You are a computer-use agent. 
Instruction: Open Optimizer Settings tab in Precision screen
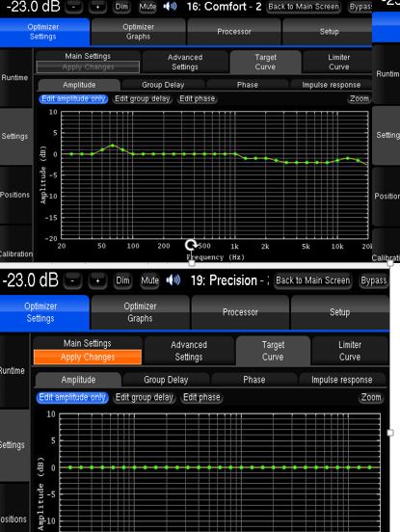tap(44, 312)
